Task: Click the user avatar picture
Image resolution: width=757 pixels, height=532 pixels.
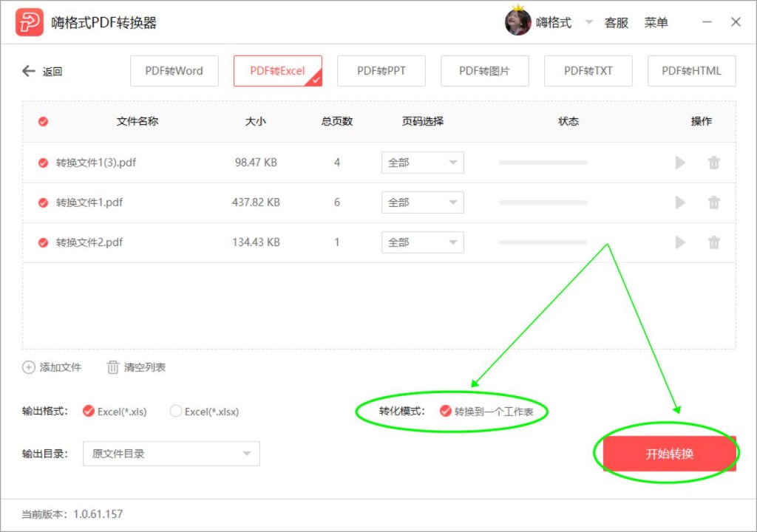Action: pos(518,22)
